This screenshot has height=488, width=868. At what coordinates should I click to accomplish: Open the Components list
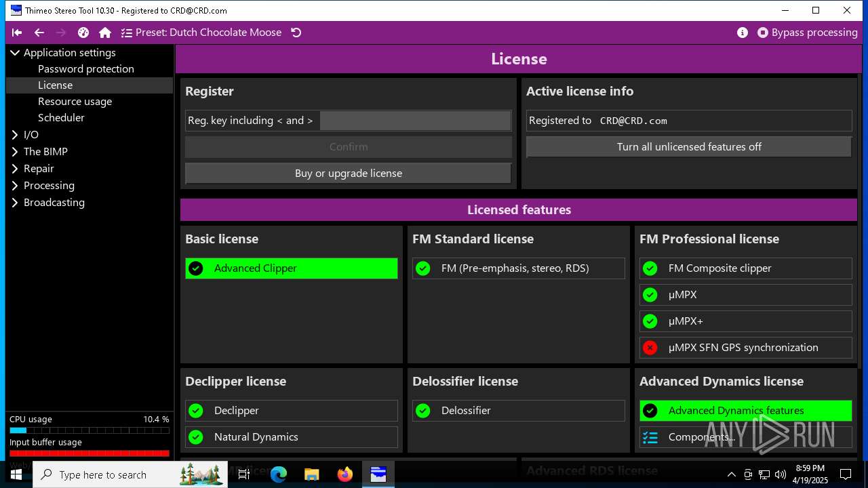746,437
